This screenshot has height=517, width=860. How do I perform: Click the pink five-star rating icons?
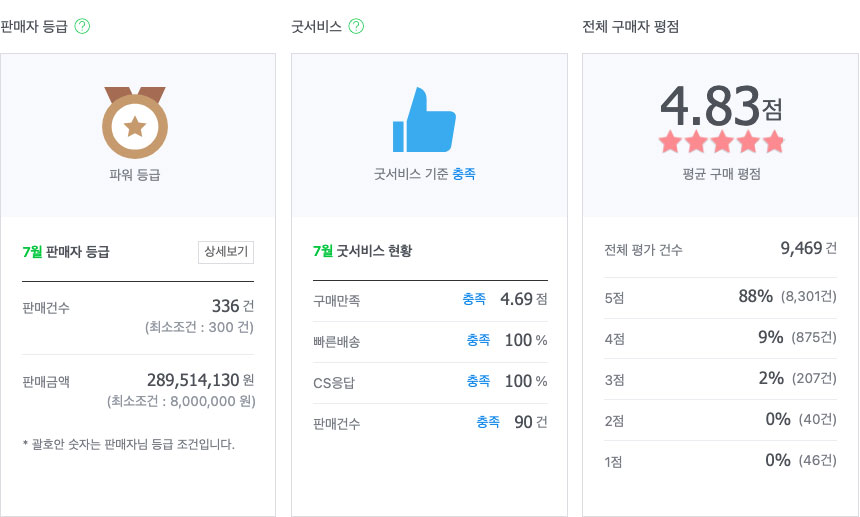pyautogui.click(x=721, y=142)
